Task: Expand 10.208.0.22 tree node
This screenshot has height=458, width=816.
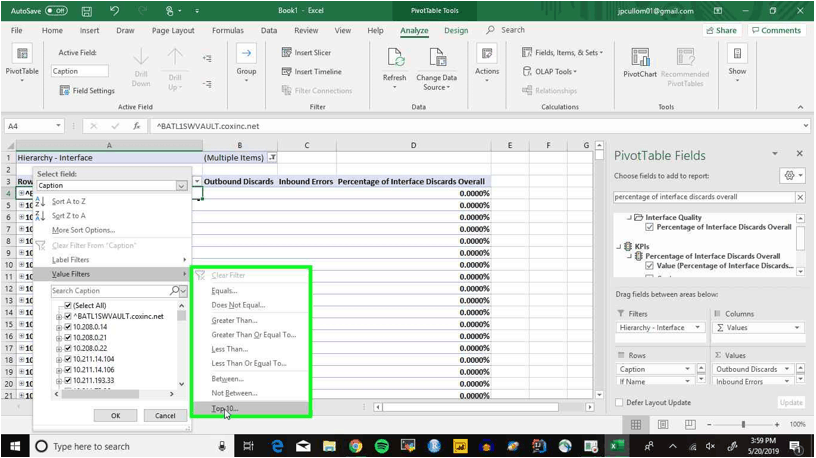Action: click(59, 349)
